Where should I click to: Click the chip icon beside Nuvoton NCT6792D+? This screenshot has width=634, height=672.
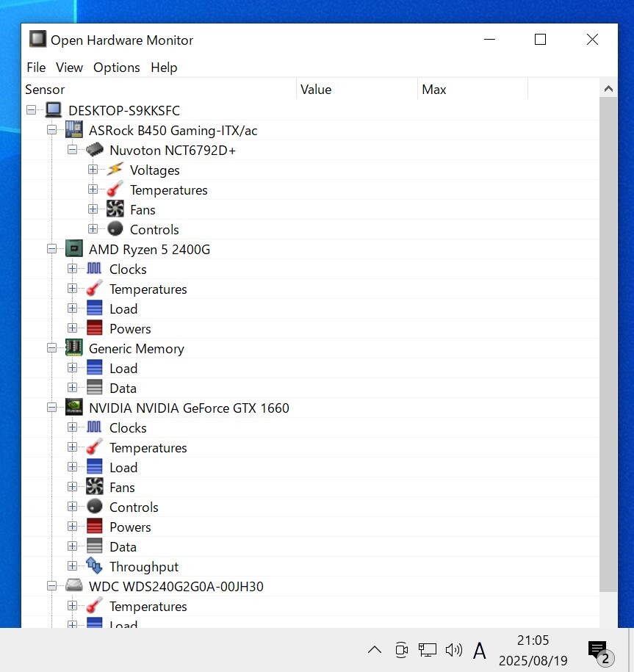[x=95, y=150]
